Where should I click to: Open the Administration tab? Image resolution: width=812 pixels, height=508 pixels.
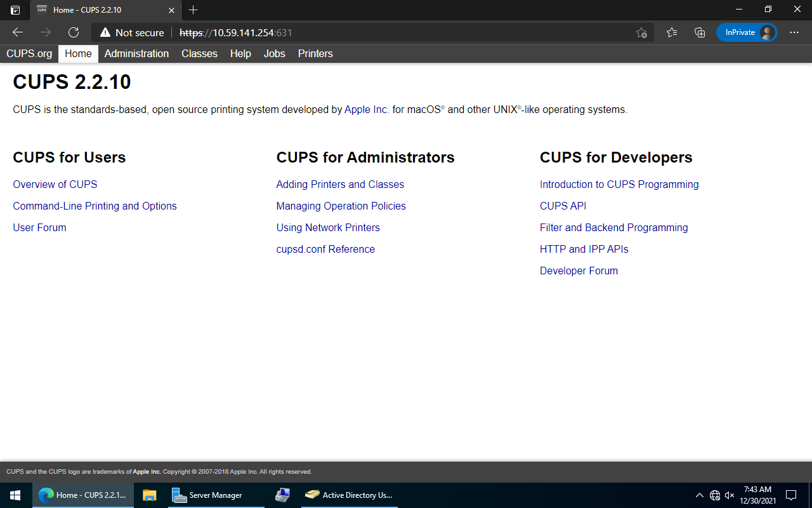point(136,54)
